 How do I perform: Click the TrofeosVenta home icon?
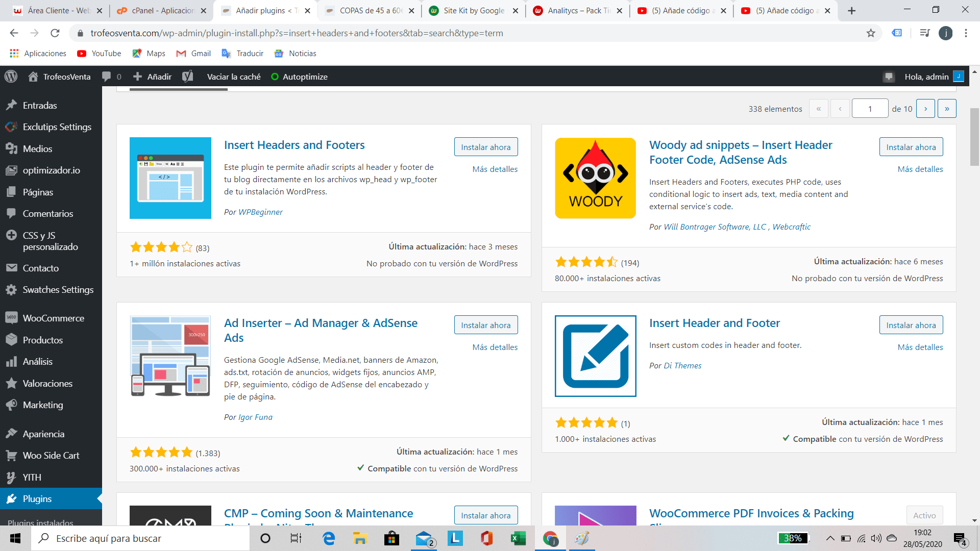tap(33, 77)
